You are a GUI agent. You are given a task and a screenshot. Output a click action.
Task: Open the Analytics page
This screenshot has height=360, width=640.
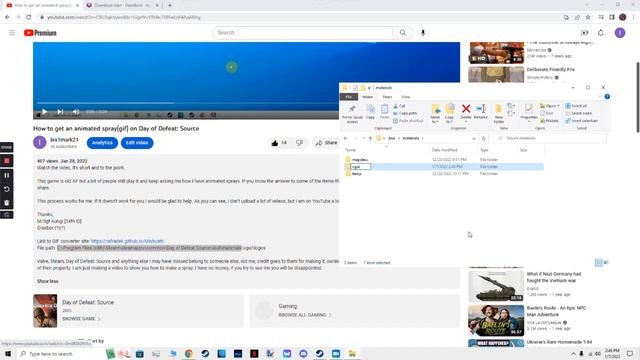pyautogui.click(x=102, y=143)
